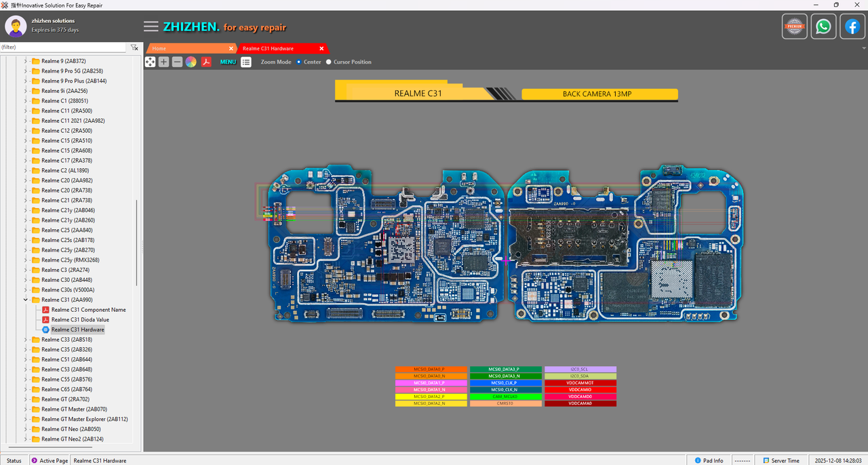Click the Premium badge icon
The height and width of the screenshot is (465, 868).
tap(795, 27)
